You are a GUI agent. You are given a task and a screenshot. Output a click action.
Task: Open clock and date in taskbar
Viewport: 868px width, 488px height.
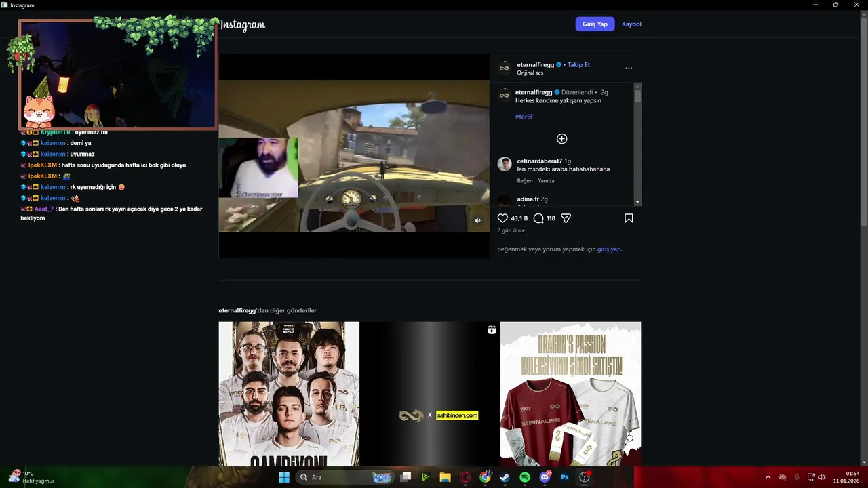[847, 477]
